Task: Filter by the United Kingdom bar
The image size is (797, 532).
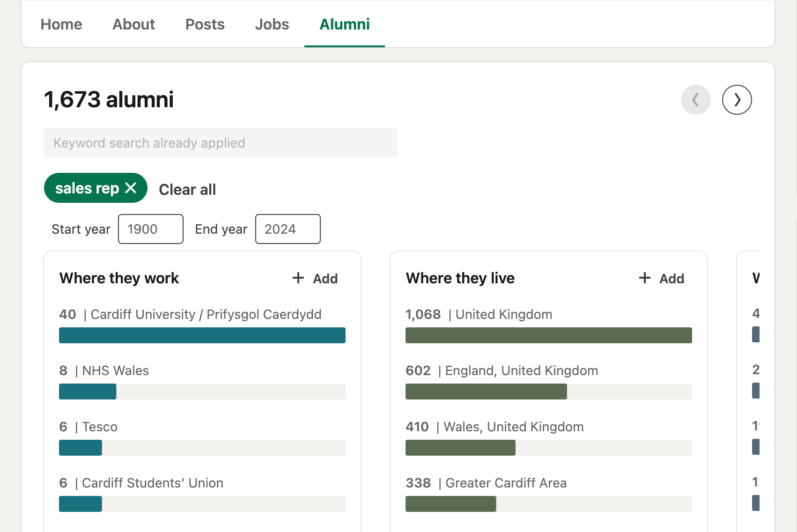Action: pos(549,335)
